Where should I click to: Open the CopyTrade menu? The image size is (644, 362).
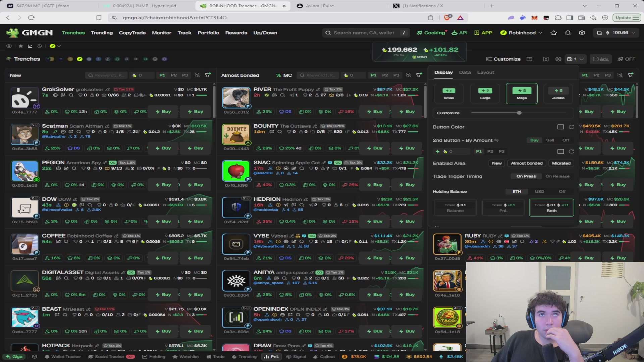tap(132, 33)
